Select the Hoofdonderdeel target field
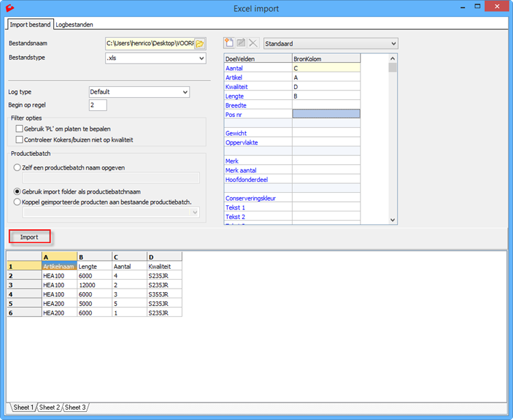The image size is (513, 420). point(258,179)
